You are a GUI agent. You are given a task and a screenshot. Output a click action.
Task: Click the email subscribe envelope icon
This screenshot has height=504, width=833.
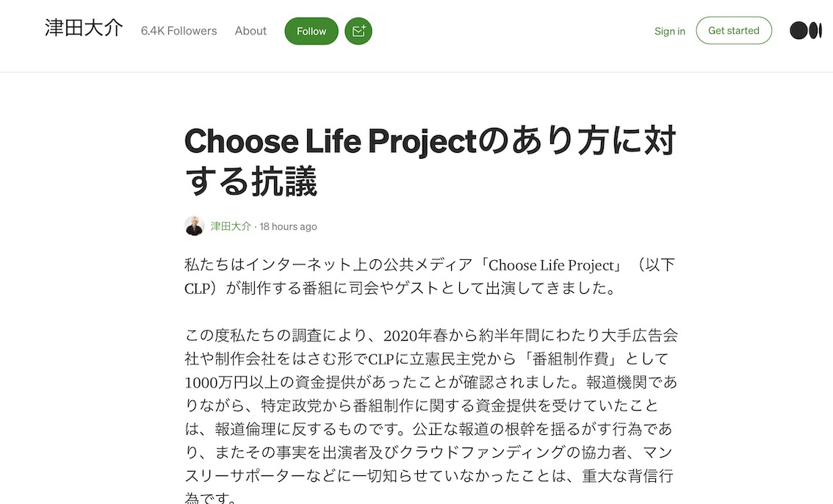pyautogui.click(x=358, y=31)
